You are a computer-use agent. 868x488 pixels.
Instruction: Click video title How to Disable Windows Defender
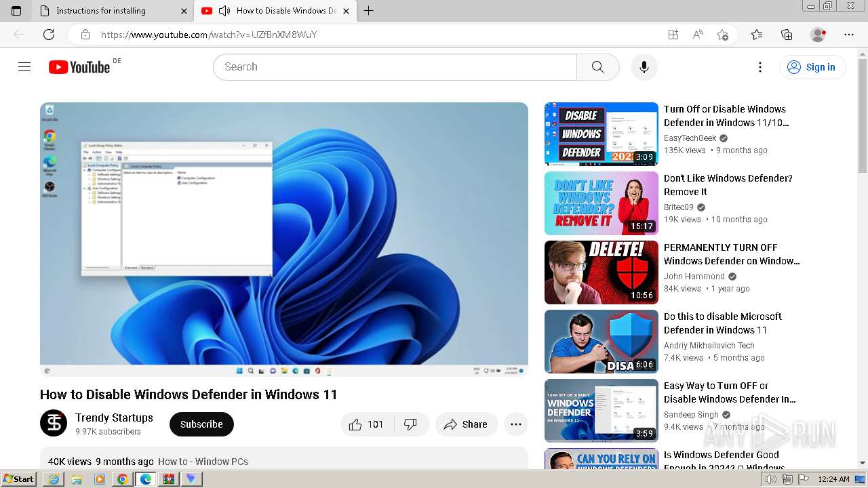click(189, 394)
